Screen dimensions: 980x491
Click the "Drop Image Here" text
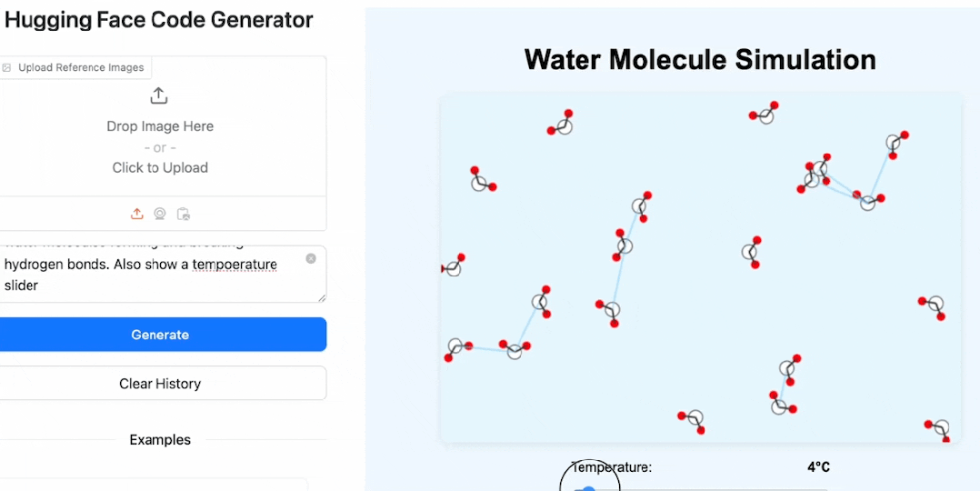160,126
